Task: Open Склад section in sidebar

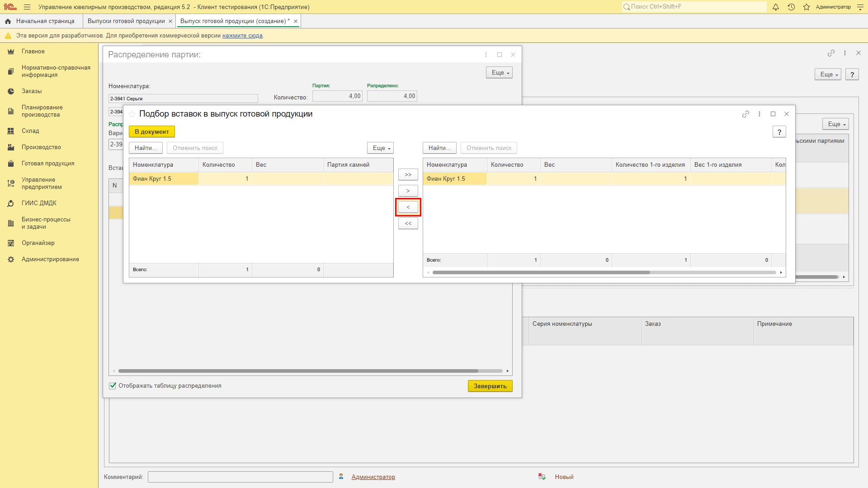Action: click(30, 131)
